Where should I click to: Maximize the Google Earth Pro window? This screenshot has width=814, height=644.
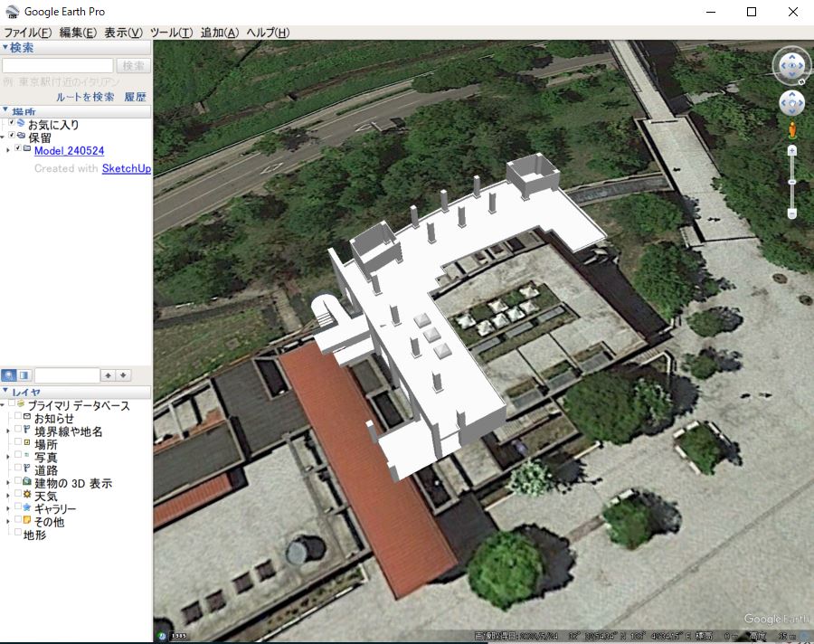[x=752, y=12]
